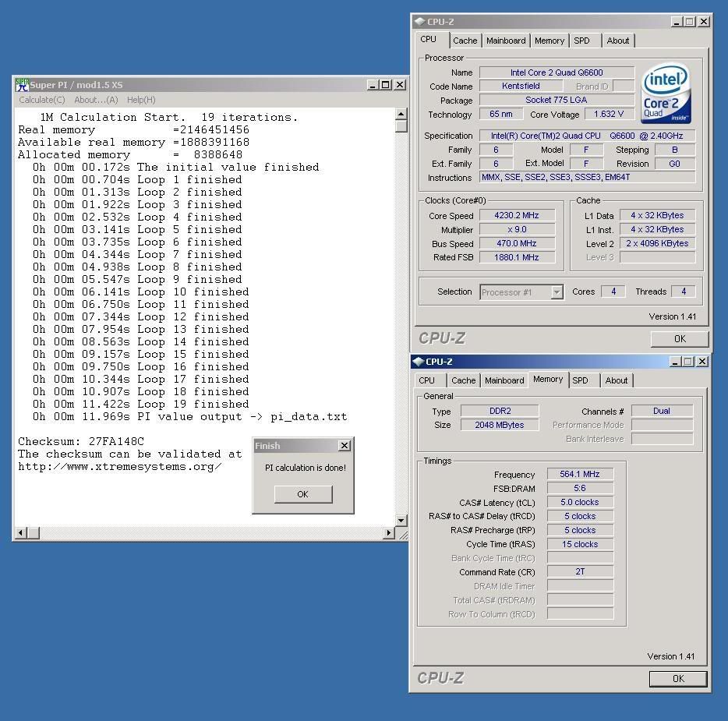
Task: Open About tab in bottom CPU-Z
Action: (x=616, y=380)
